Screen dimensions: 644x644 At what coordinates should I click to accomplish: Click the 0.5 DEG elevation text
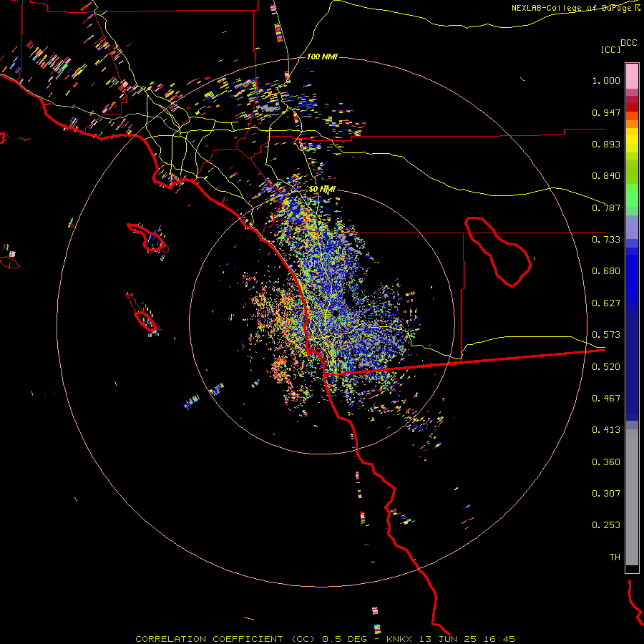coord(344,639)
